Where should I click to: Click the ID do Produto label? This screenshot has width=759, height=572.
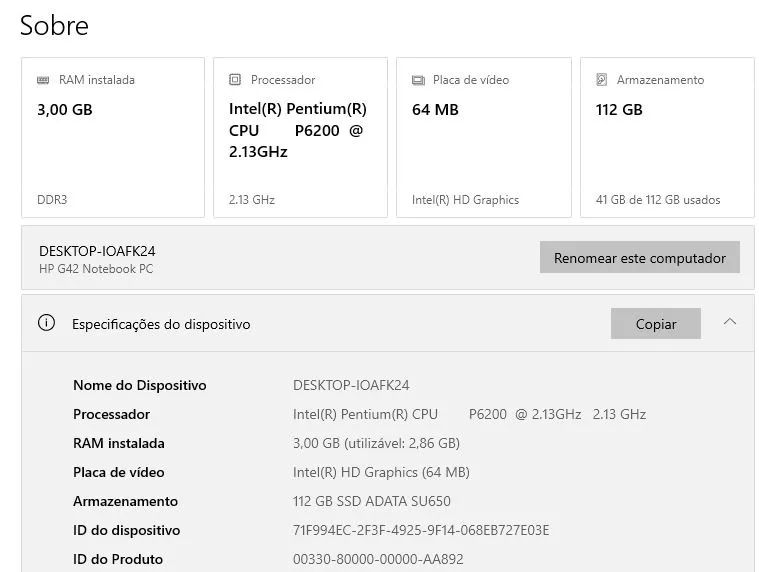pos(118,559)
